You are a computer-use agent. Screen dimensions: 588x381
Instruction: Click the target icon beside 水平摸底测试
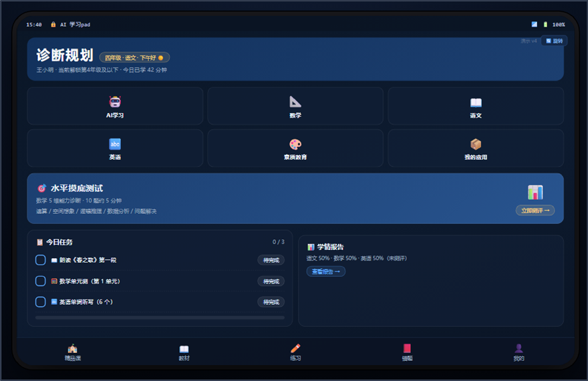click(41, 188)
